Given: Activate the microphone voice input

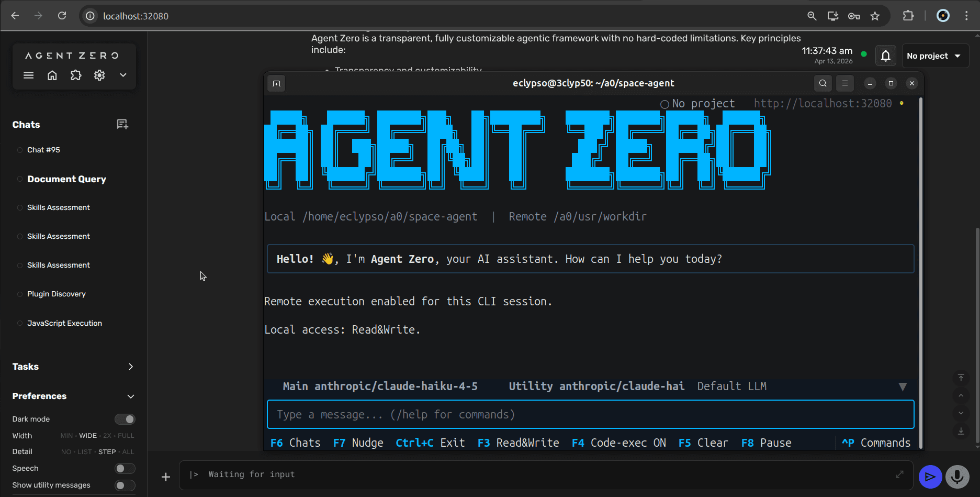Looking at the screenshot, I should tap(958, 477).
